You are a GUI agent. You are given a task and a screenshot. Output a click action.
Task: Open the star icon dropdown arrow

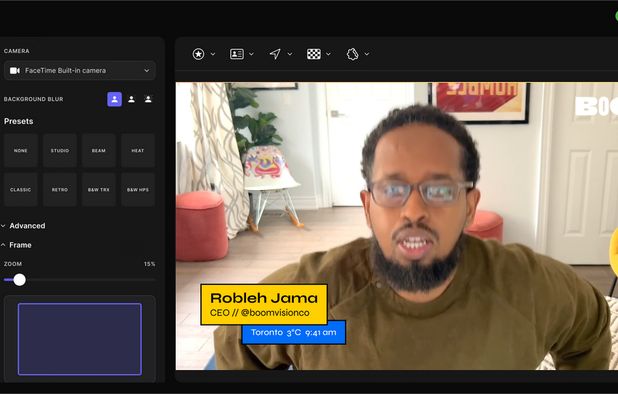[213, 54]
